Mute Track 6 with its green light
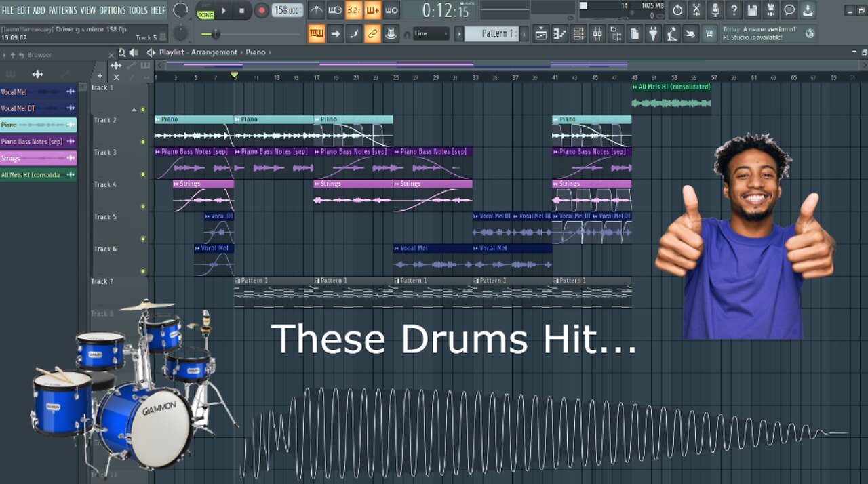 tap(142, 271)
